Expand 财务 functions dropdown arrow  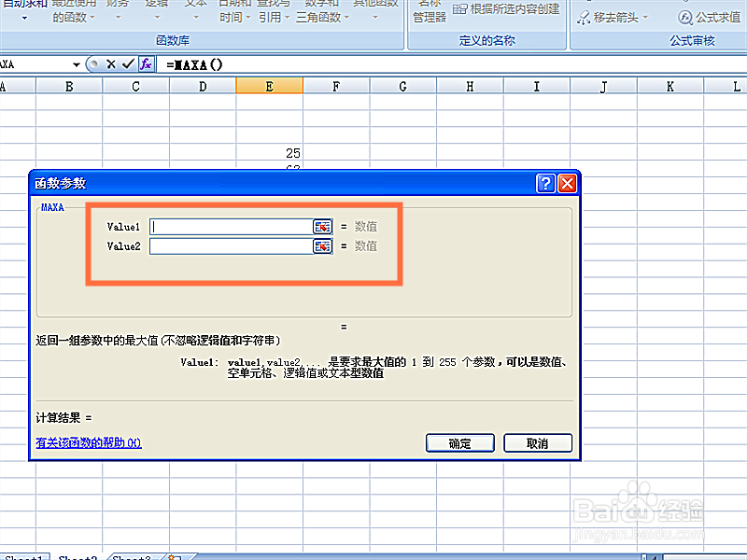[118, 18]
